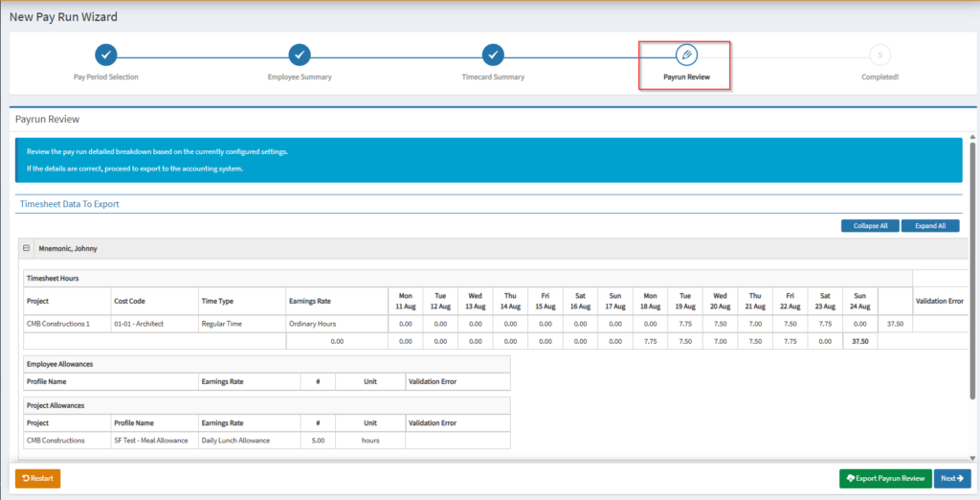Click the Completed step dollar icon
980x500 pixels.
tap(880, 55)
